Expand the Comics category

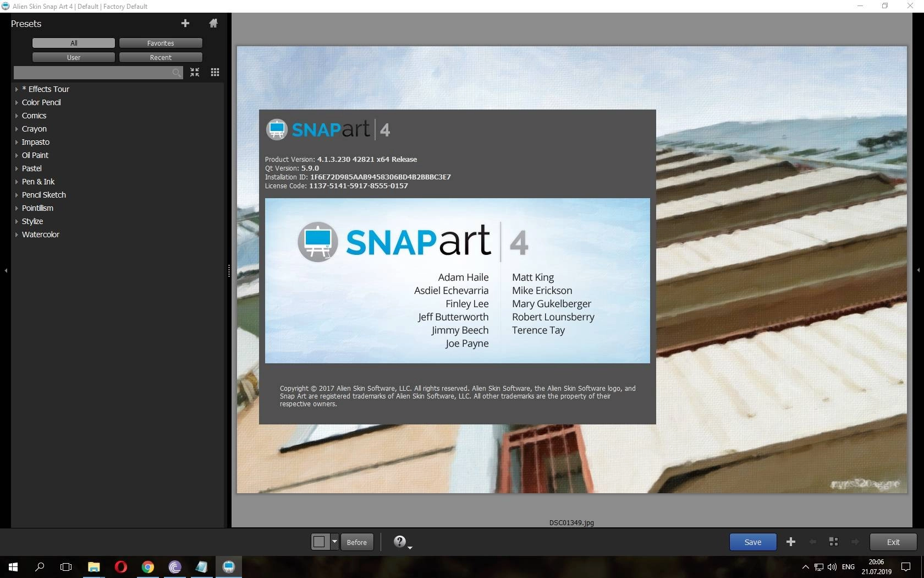click(x=16, y=116)
